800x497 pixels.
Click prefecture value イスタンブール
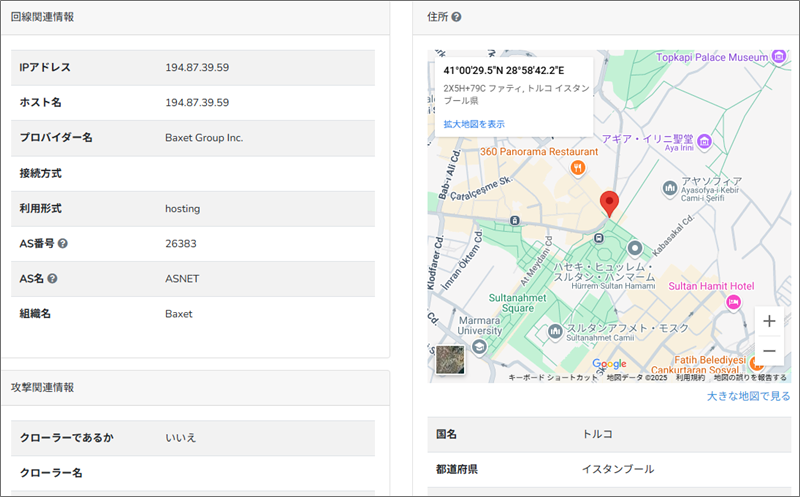618,469
